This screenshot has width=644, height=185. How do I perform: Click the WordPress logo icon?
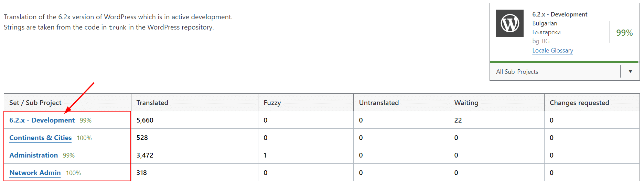point(509,23)
